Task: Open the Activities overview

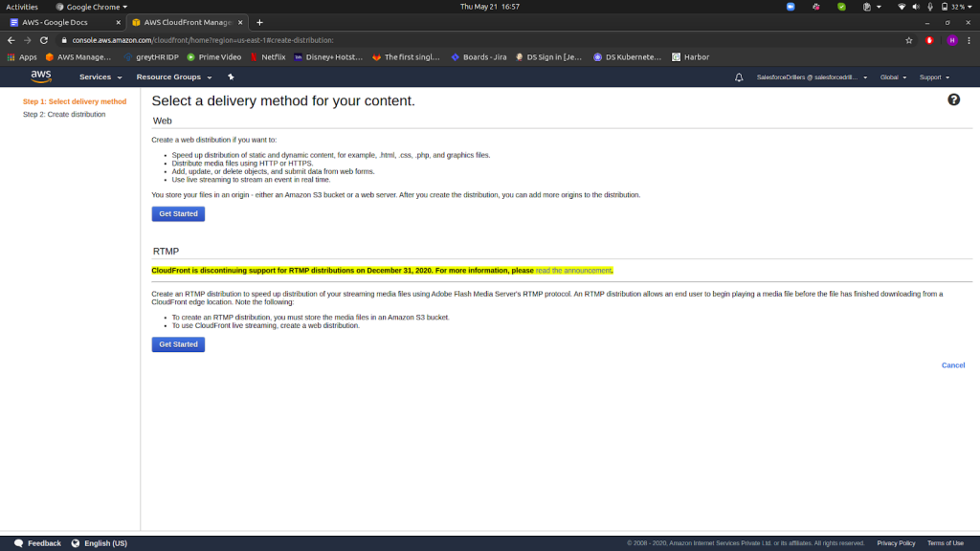Action: (x=22, y=7)
